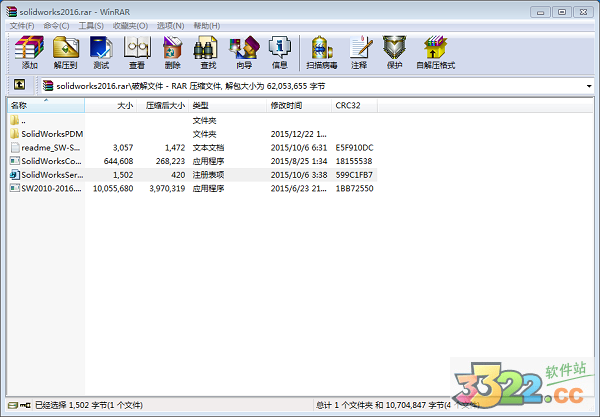Open the 收藏夹(O) menu
Screen dimensions: 600x417
tap(130, 26)
